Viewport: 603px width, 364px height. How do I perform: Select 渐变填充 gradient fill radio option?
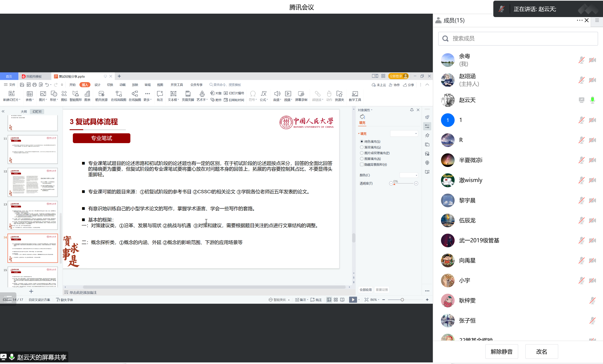pos(362,147)
